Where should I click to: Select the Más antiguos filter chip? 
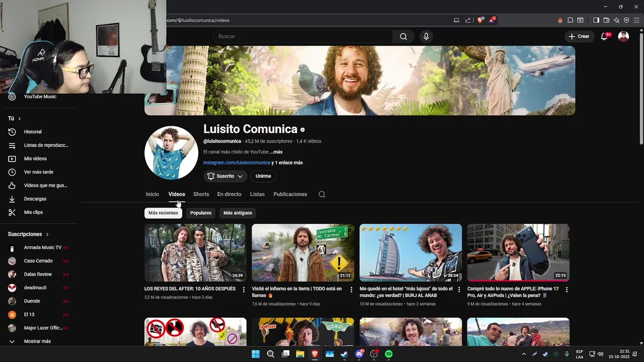[237, 213]
